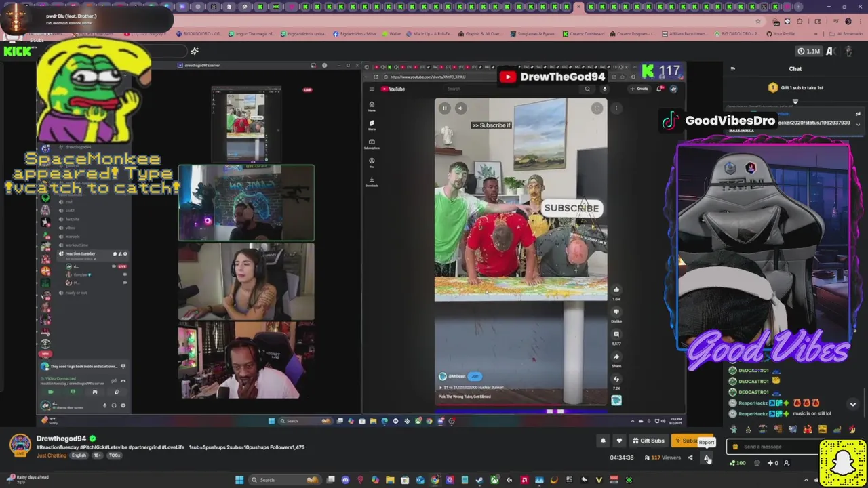Toggle the notification bell for the channel
The width and height of the screenshot is (868, 488).
coord(603,441)
